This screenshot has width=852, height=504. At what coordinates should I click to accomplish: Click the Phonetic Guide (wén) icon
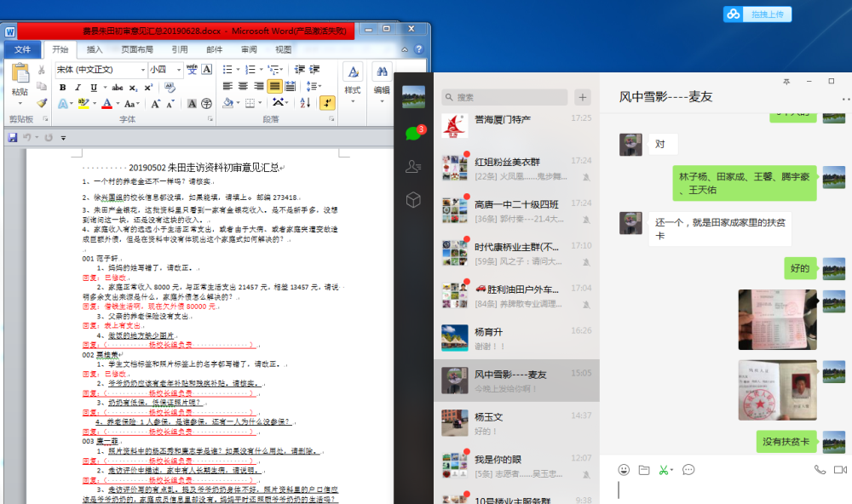pos(192,70)
